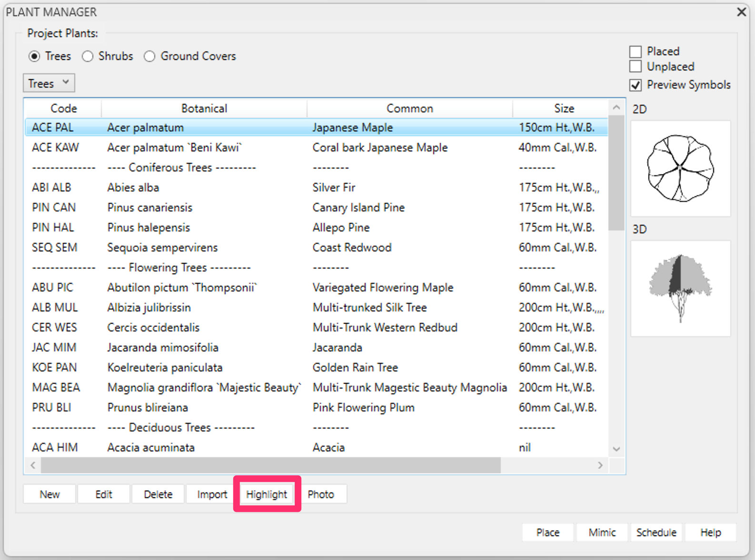
Task: Select the ACE KAW Beni Kawi row
Action: (x=316, y=148)
